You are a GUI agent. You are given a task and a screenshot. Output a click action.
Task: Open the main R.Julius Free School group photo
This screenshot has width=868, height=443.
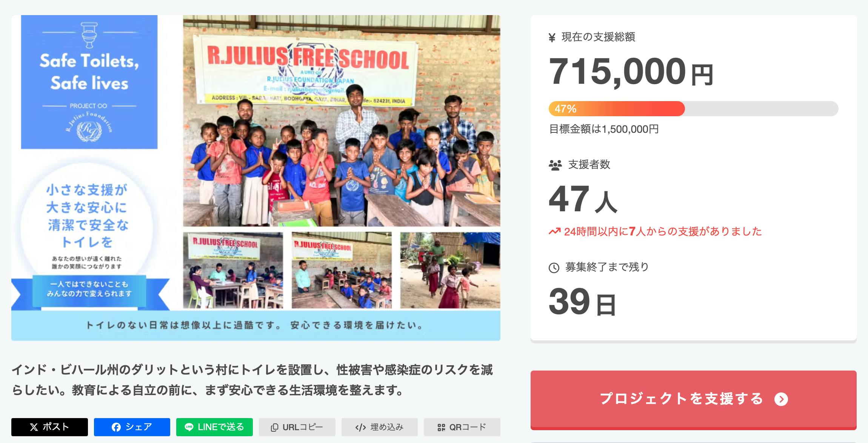coord(342,121)
